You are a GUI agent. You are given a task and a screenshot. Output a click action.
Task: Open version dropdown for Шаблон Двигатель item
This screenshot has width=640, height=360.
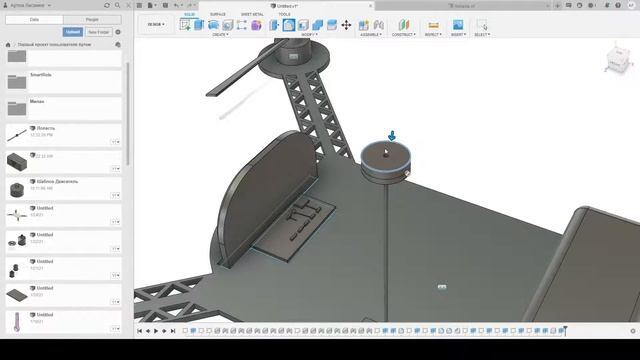116,196
